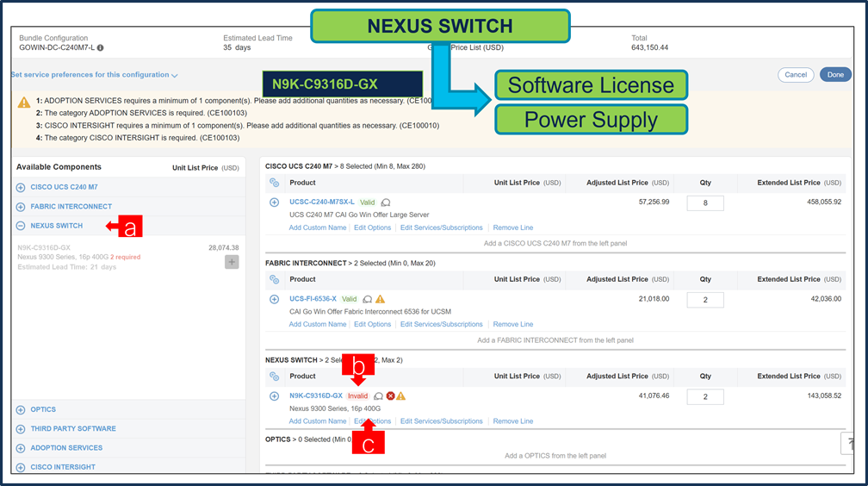This screenshot has height=486, width=868.
Task: Add N9K-C9316D-GX with the plus button
Action: coord(232,262)
